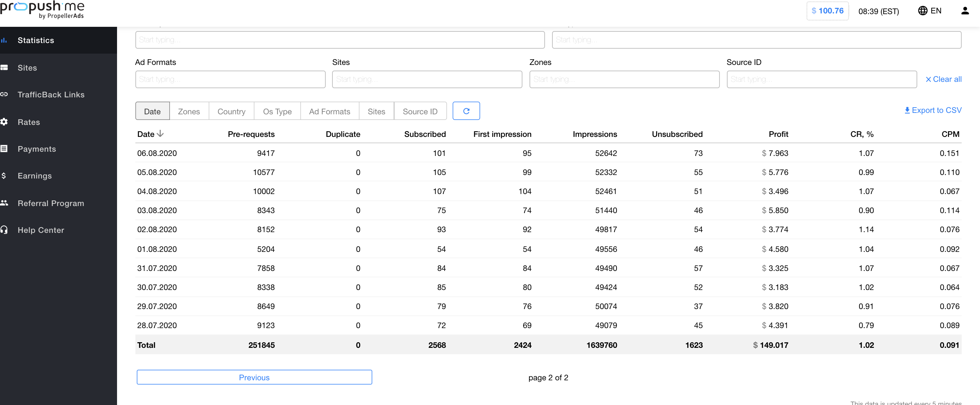The image size is (980, 405).
Task: Click the refresh icon button
Action: 466,111
